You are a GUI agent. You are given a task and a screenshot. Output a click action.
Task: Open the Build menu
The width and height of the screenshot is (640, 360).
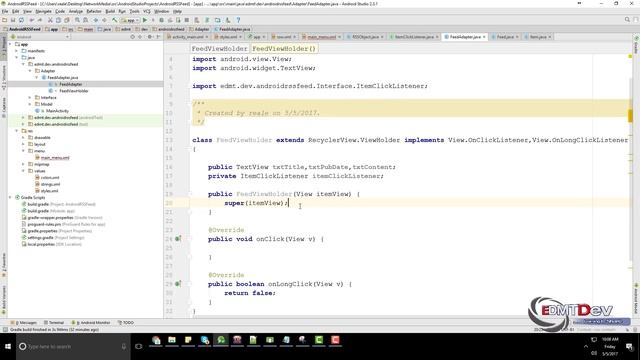coord(110,11)
